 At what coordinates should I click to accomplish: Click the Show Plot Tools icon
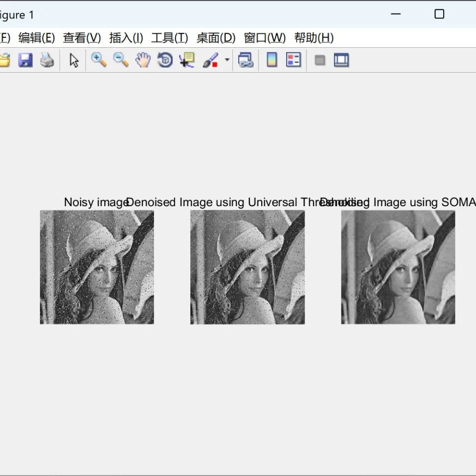(x=341, y=60)
